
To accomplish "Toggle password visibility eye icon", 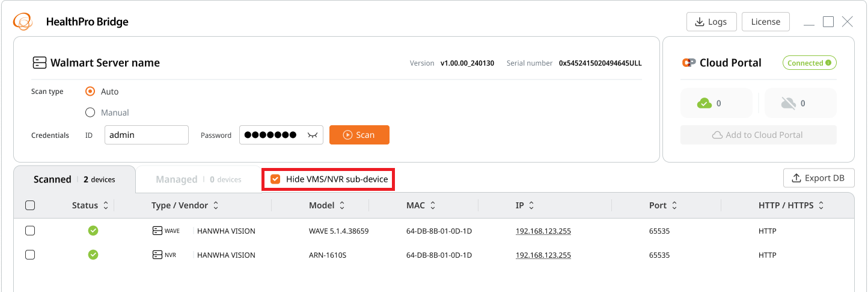I will coord(313,135).
